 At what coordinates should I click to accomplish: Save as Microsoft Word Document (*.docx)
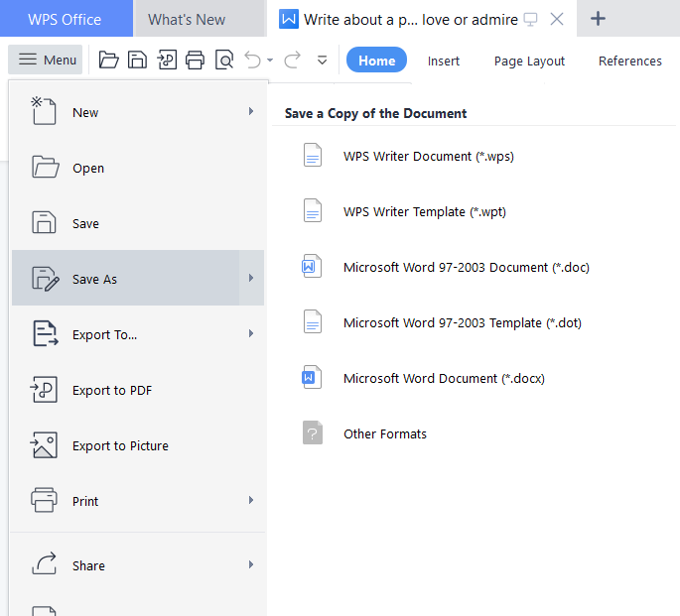444,378
